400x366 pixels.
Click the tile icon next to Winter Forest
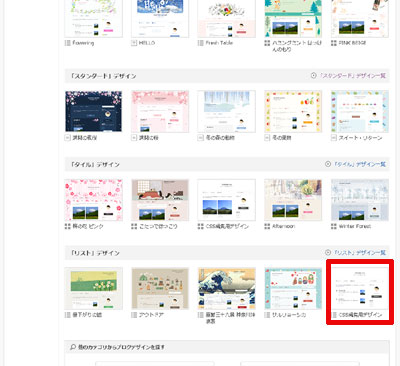tap(334, 226)
